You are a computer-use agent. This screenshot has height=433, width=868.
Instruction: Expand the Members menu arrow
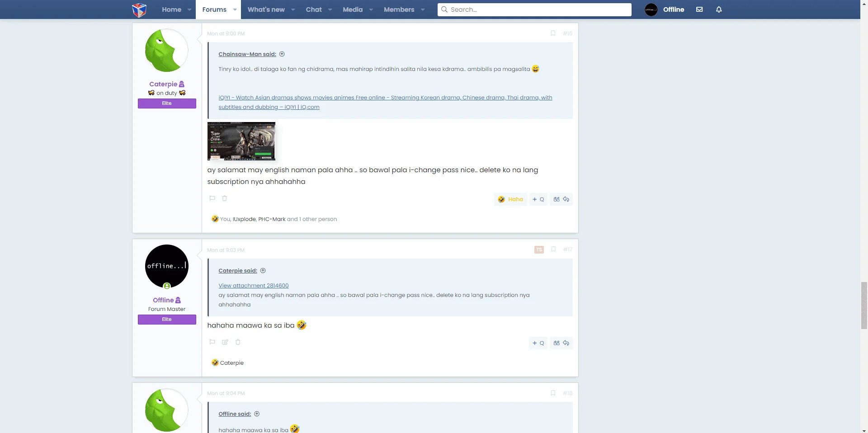[423, 9]
